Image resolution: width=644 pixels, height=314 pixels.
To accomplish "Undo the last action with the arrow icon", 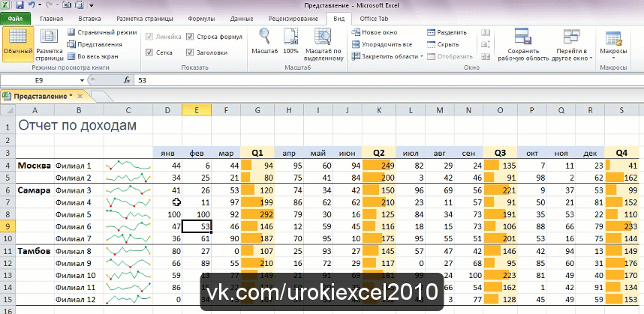I will pos(32,5).
